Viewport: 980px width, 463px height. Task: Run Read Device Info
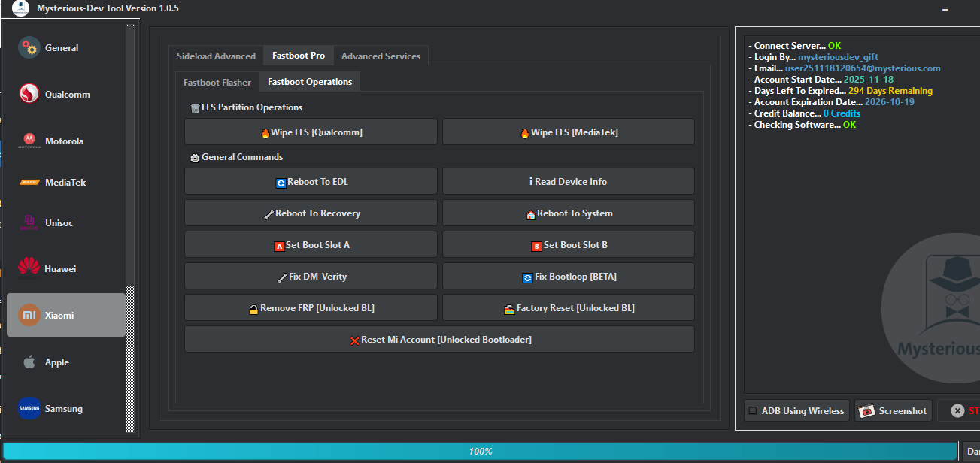tap(568, 181)
